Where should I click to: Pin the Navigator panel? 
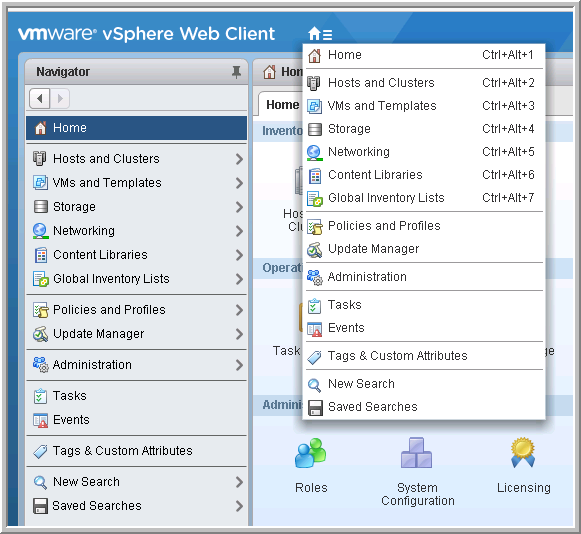[236, 72]
